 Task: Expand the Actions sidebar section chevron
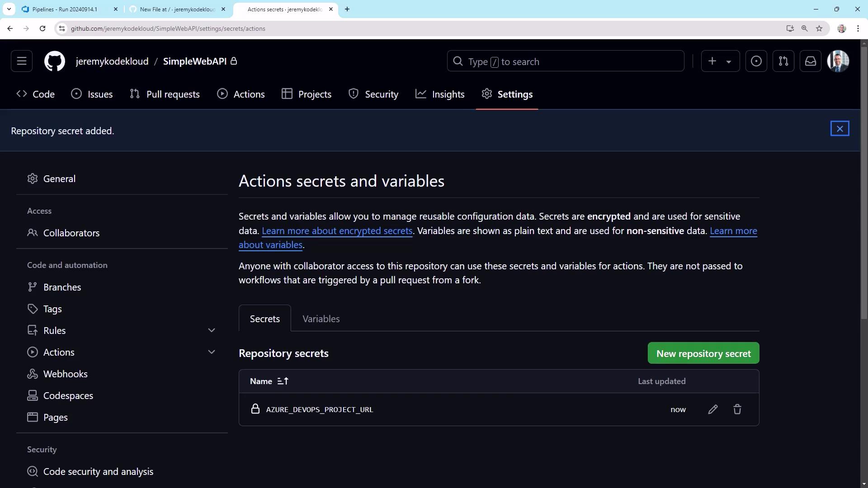coord(212,352)
